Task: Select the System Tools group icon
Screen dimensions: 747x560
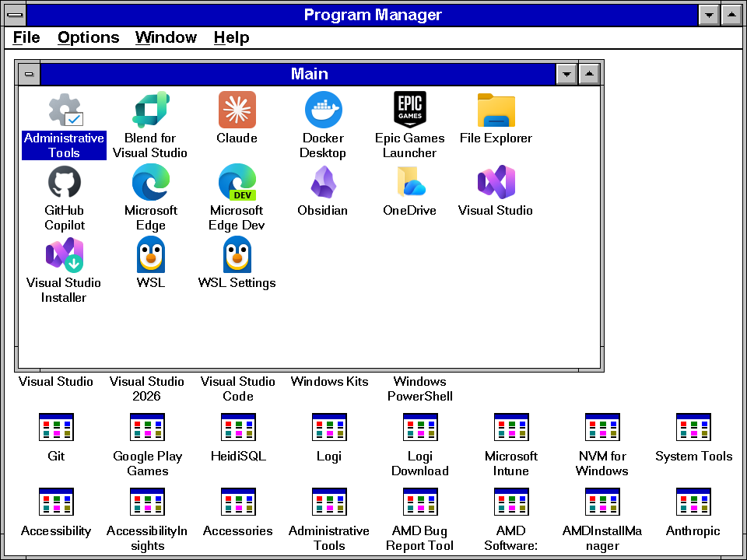Action: 693,427
